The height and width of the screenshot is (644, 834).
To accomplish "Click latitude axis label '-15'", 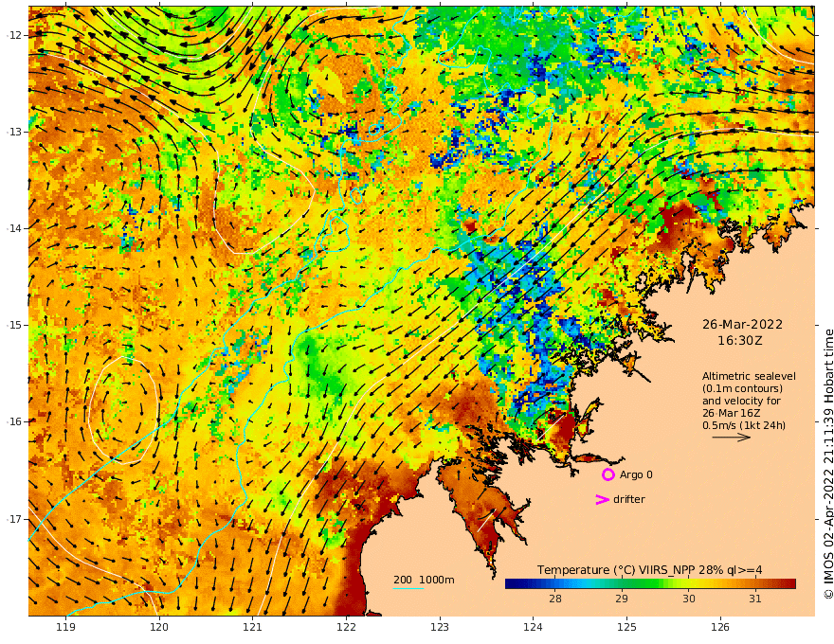I will tap(13, 325).
